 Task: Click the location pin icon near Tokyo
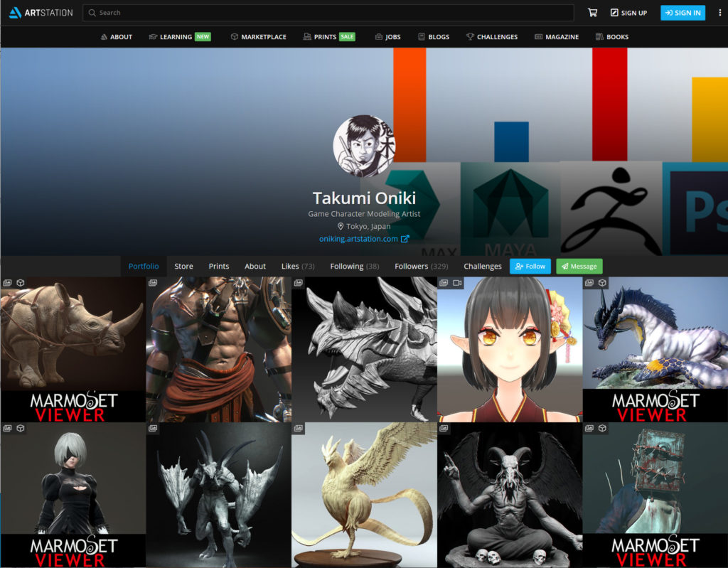pyautogui.click(x=341, y=226)
